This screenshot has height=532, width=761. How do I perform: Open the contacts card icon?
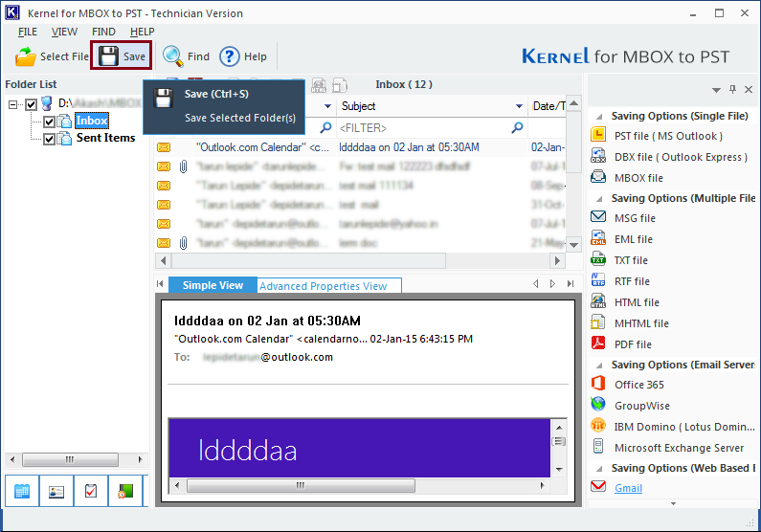pyautogui.click(x=56, y=491)
